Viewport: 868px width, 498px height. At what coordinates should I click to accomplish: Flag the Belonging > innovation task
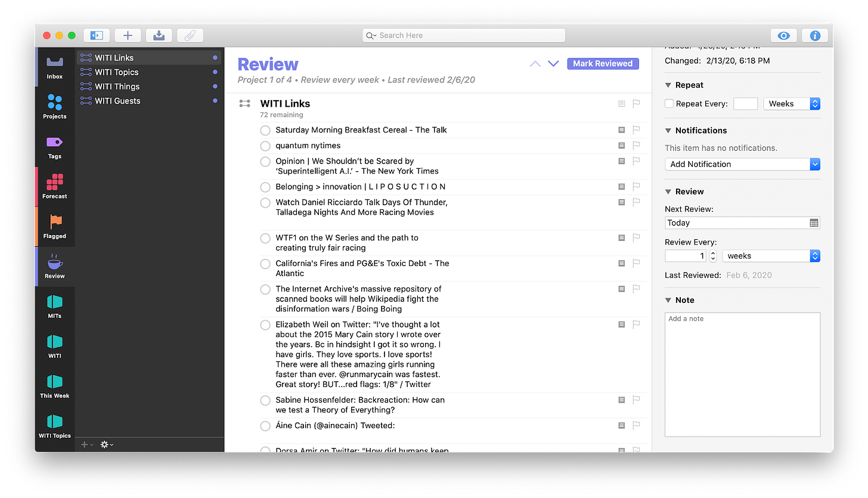[x=636, y=186]
